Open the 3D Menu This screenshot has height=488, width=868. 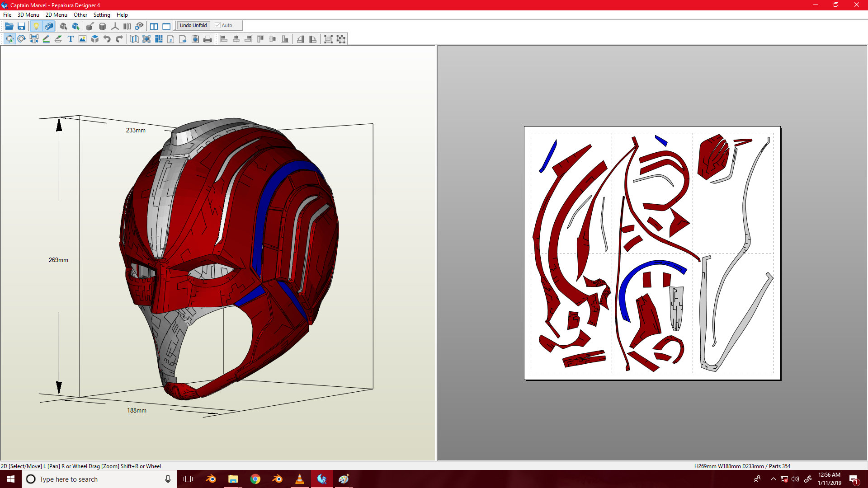(x=28, y=14)
